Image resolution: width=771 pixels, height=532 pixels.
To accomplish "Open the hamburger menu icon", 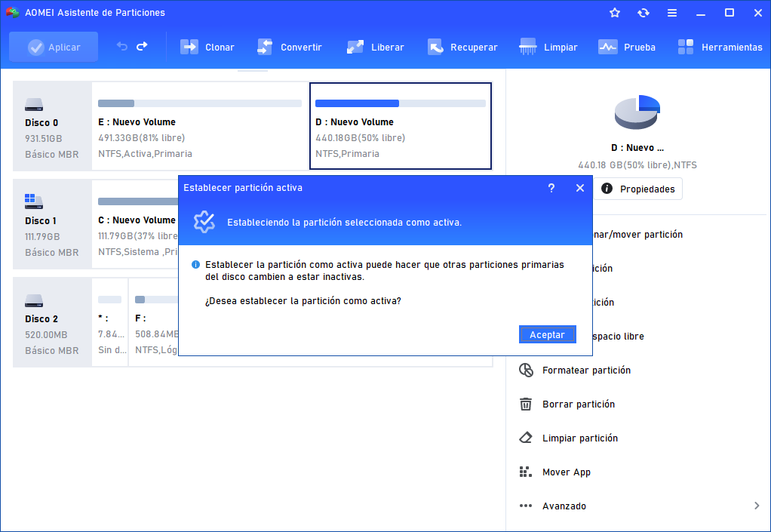I will [x=672, y=13].
